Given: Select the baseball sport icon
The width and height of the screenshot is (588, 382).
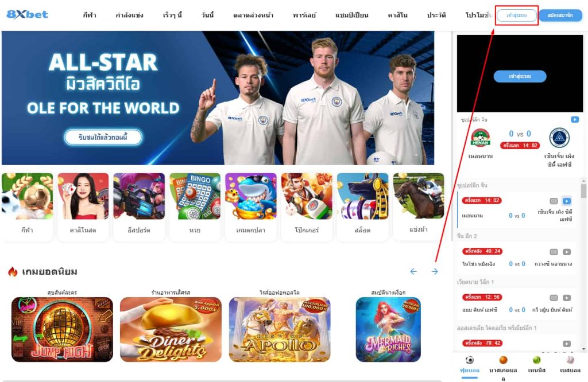Looking at the screenshot, I should click(x=570, y=360).
